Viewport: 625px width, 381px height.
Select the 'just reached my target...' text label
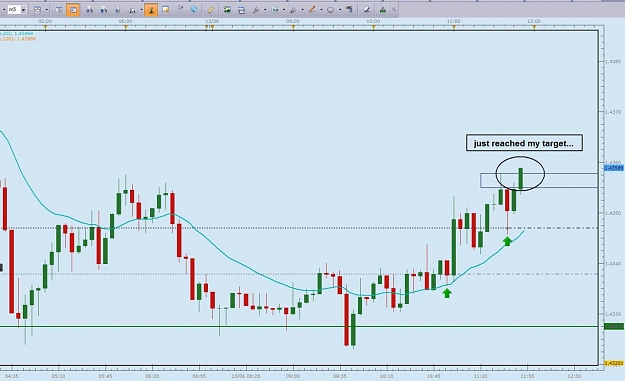coord(524,143)
